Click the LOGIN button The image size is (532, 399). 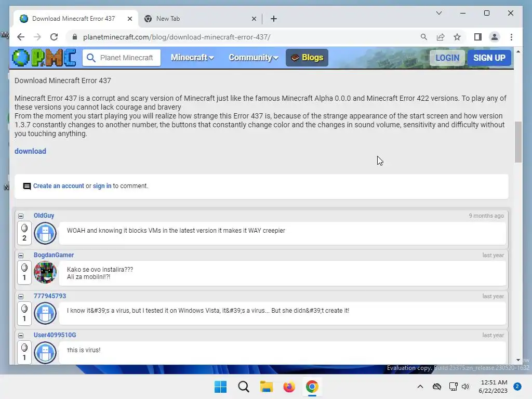pyautogui.click(x=447, y=58)
